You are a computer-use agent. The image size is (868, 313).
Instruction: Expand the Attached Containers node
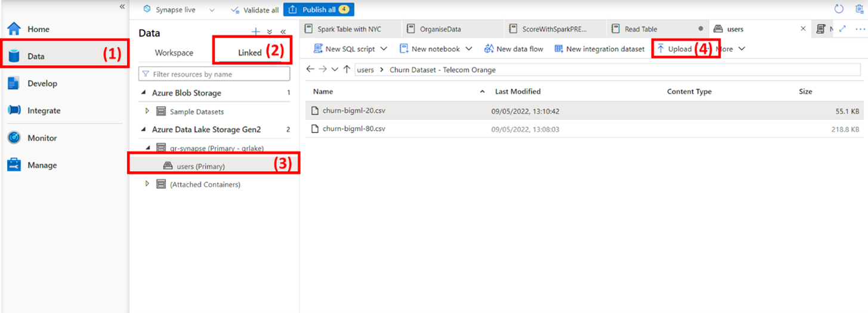[147, 184]
